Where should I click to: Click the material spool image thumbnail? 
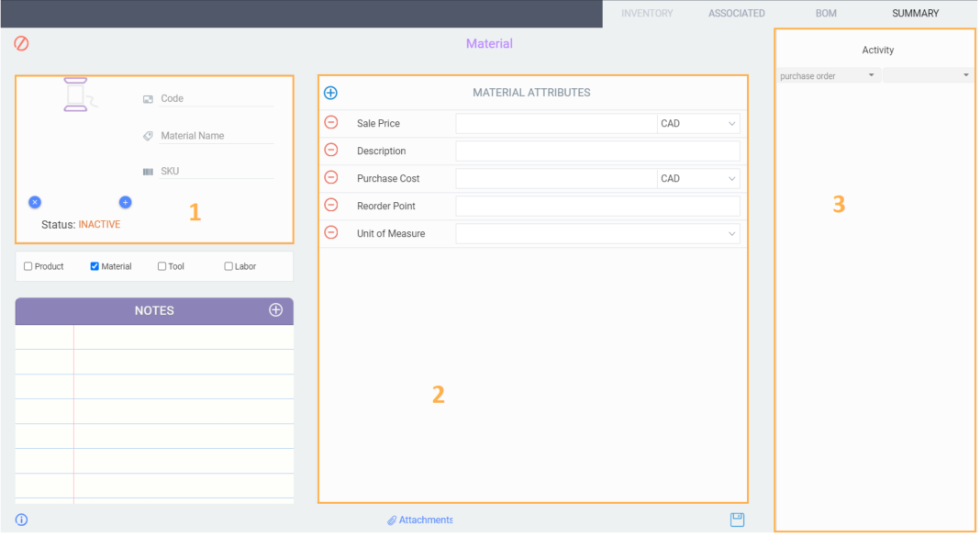coord(80,95)
